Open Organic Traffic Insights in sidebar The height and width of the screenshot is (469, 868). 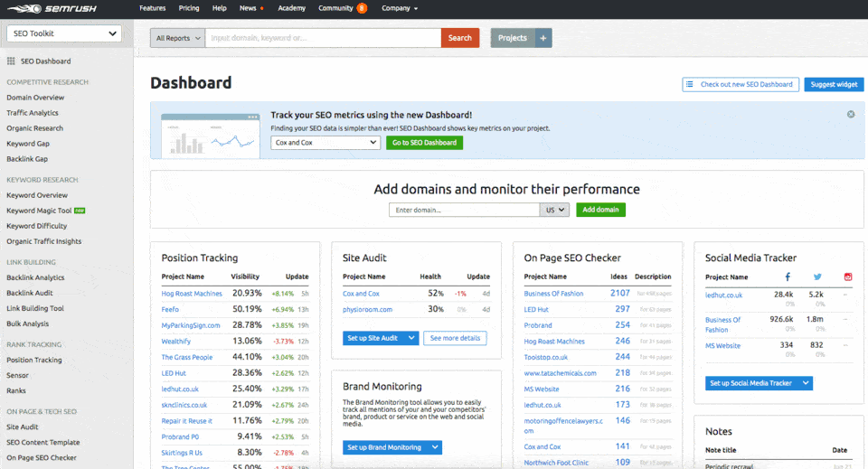43,241
